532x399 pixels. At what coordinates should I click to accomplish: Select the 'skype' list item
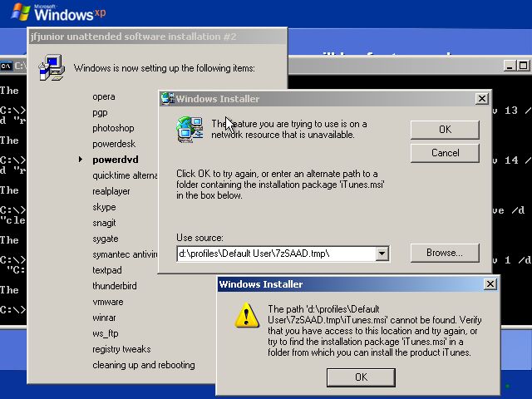[x=104, y=207]
